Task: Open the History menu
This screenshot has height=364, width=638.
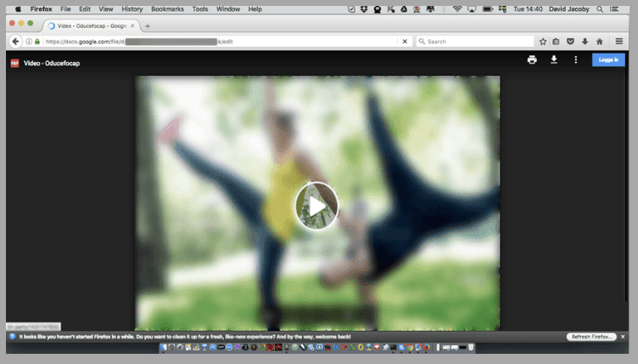Action: (132, 8)
